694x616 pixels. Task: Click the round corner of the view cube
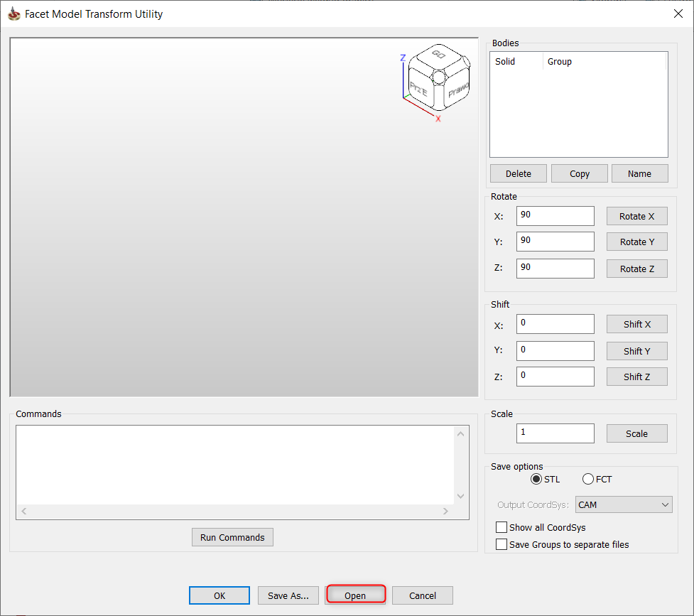point(438,76)
